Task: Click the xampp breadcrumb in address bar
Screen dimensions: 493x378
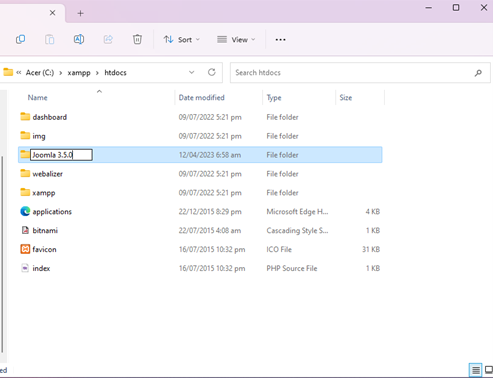Action: tap(79, 73)
